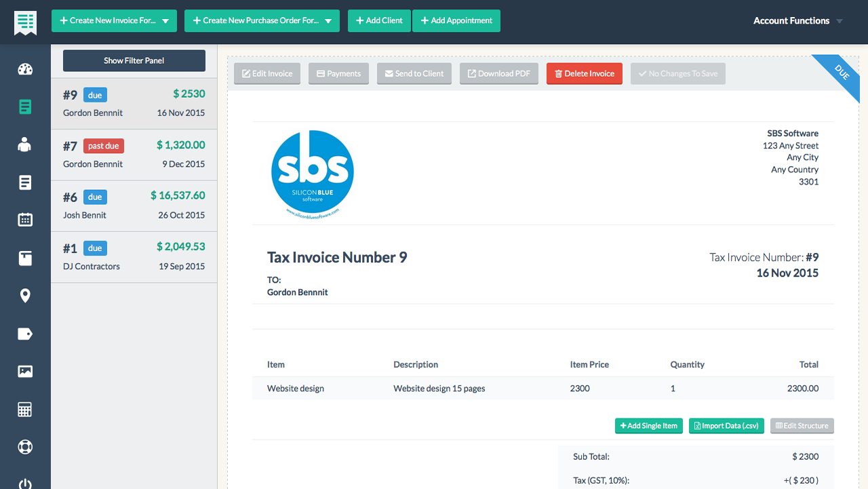Image resolution: width=868 pixels, height=489 pixels.
Task: Select invoice #7 for Gordon Bennnit
Action: click(x=134, y=154)
